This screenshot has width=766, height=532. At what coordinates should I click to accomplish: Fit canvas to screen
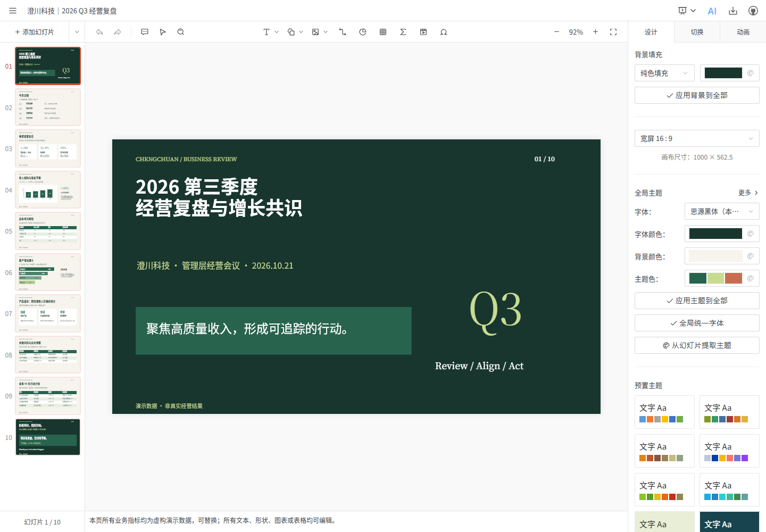613,32
